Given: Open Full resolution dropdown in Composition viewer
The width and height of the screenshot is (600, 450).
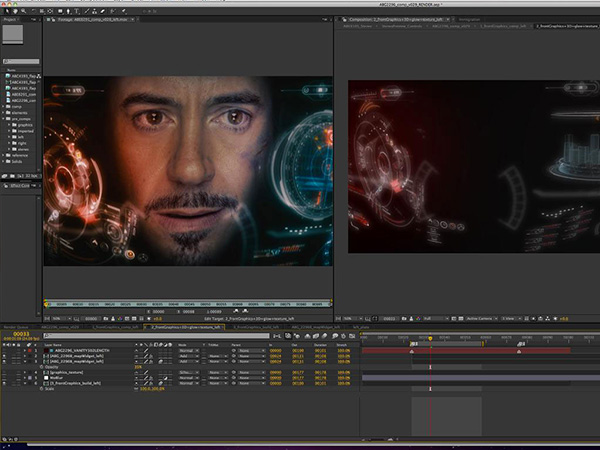Looking at the screenshot, I should [x=436, y=318].
